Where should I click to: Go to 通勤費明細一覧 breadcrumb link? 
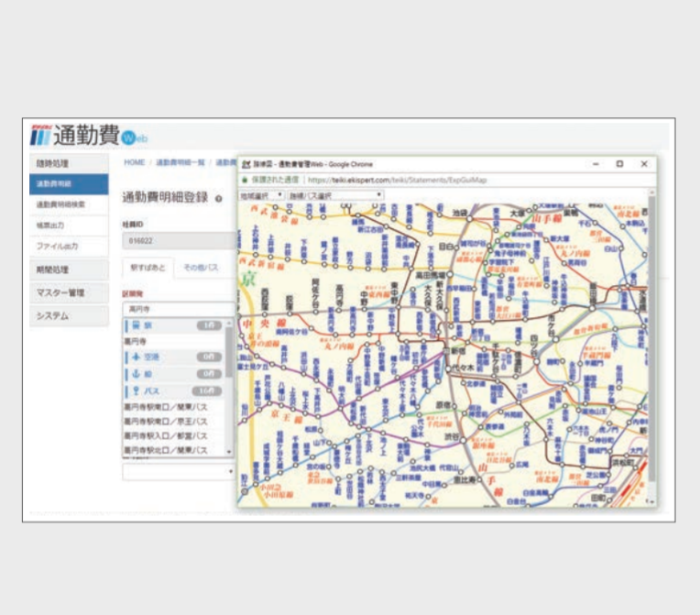(180, 162)
